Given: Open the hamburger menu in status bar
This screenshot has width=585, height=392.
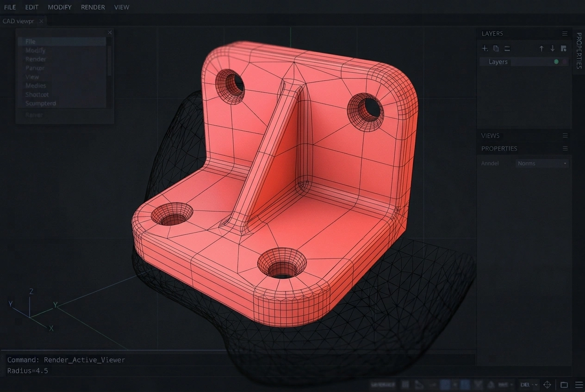Looking at the screenshot, I should tap(579, 385).
